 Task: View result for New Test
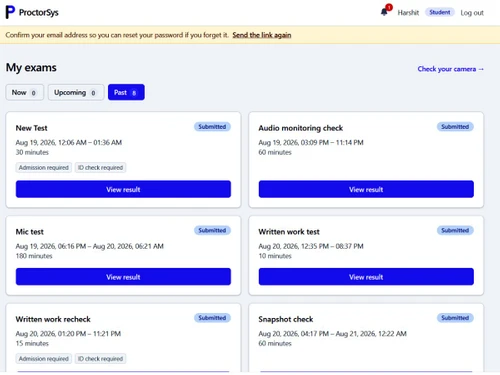[x=123, y=189]
